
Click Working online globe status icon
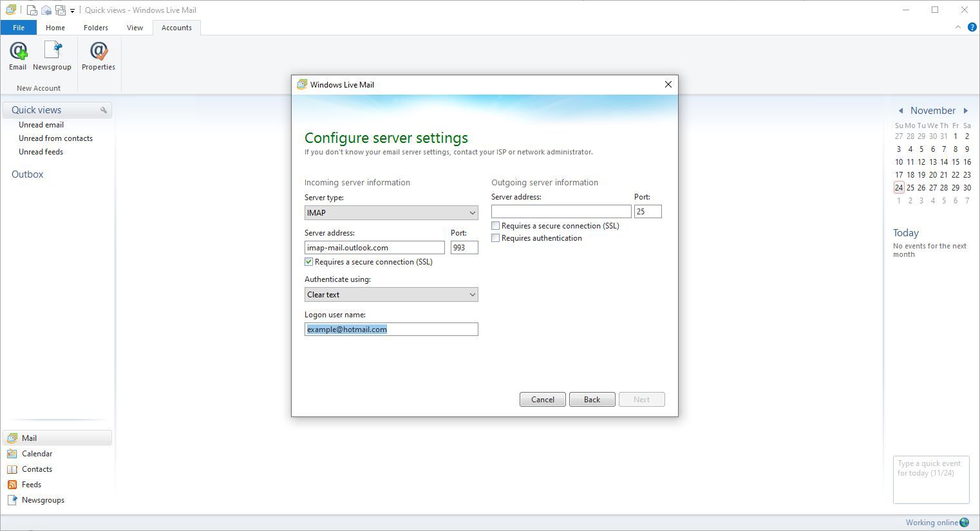965,523
